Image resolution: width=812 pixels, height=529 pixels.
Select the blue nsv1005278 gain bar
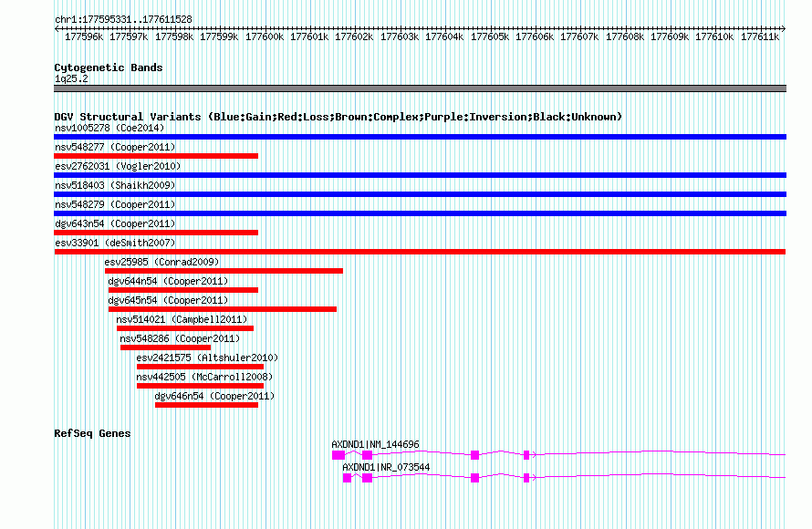pos(420,137)
